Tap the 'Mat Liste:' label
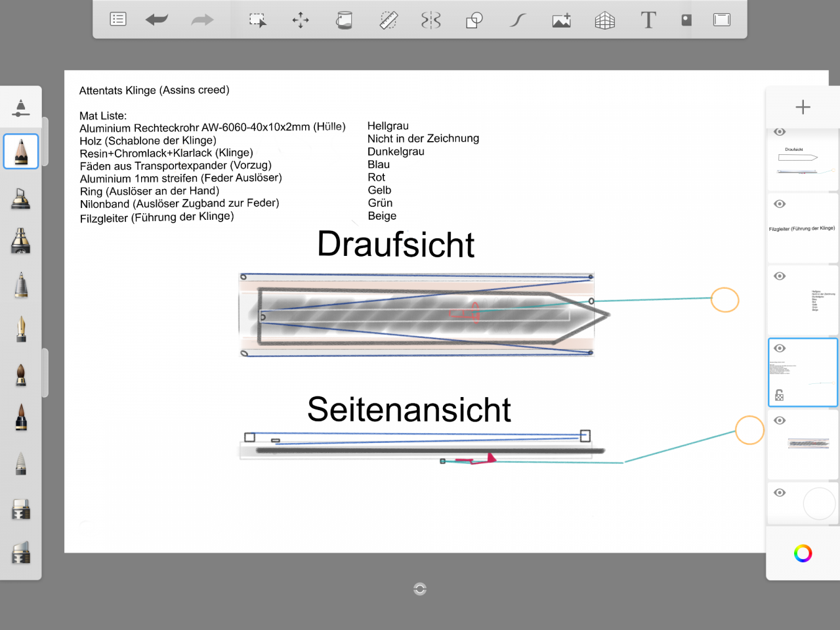 [x=103, y=116]
